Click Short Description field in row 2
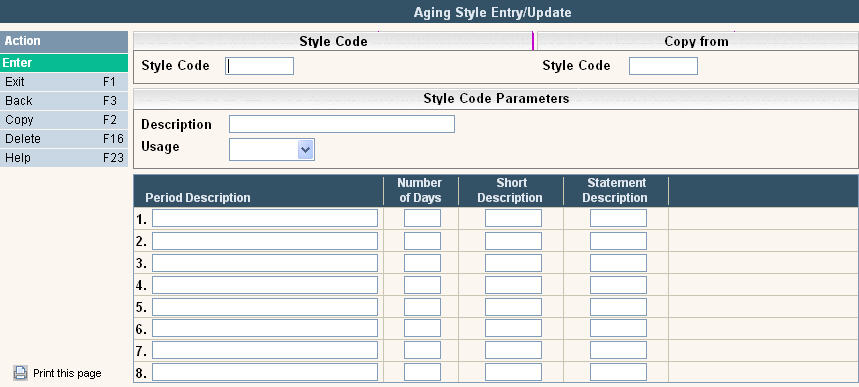This screenshot has width=859, height=387. pyautogui.click(x=513, y=241)
